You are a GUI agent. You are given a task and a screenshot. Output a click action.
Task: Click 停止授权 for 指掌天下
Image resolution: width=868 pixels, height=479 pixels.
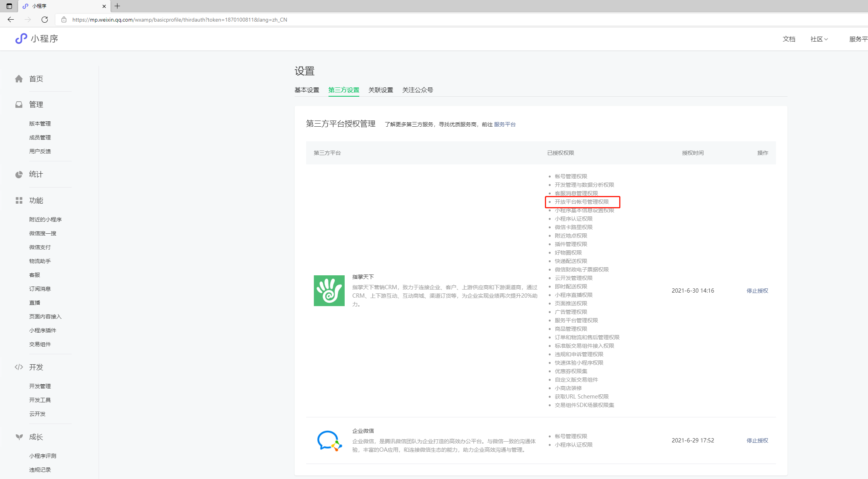(x=757, y=291)
